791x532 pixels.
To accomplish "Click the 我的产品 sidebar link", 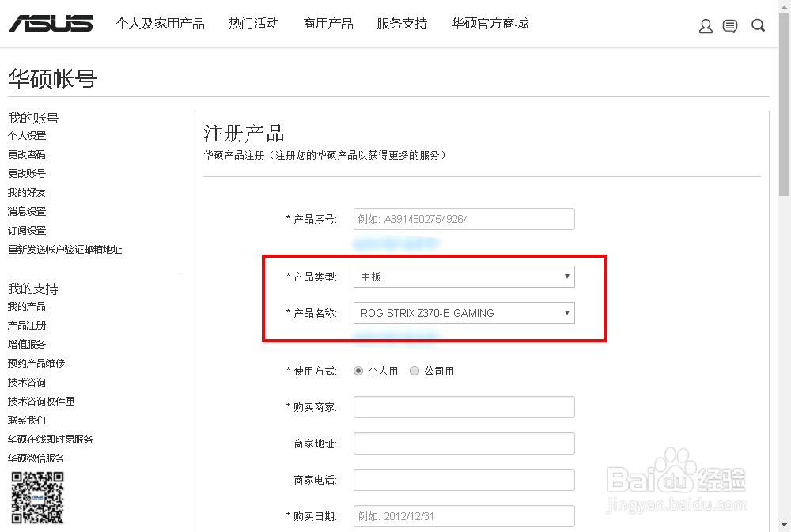I will [x=25, y=306].
